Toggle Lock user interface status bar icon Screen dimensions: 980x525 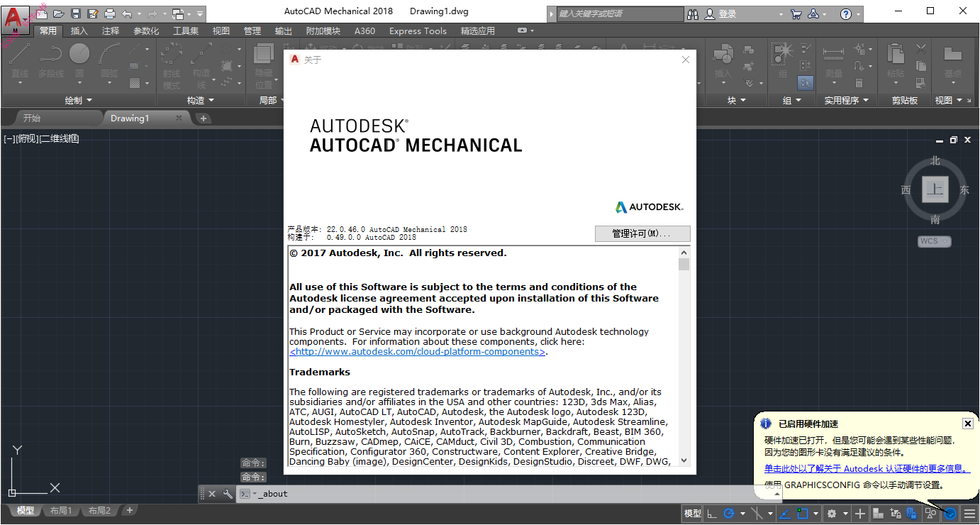[x=896, y=514]
